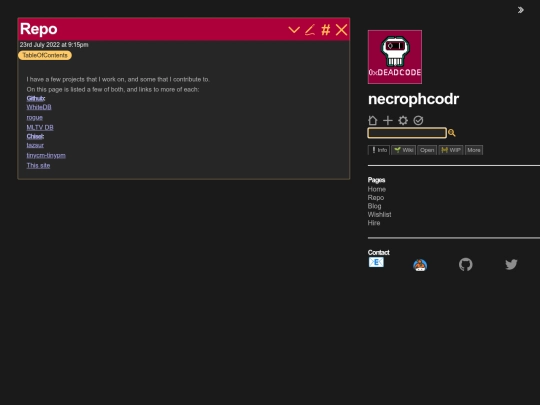Screen dimensions: 540x405
Task: Close the Repo tiddler
Action: pos(341,30)
